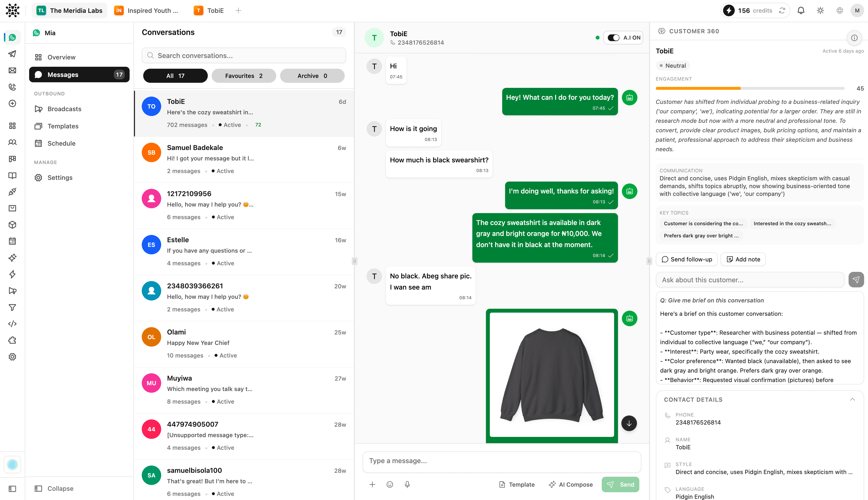Click the paper plane campaigns sidebar icon
This screenshot has width=868, height=500.
click(12, 54)
